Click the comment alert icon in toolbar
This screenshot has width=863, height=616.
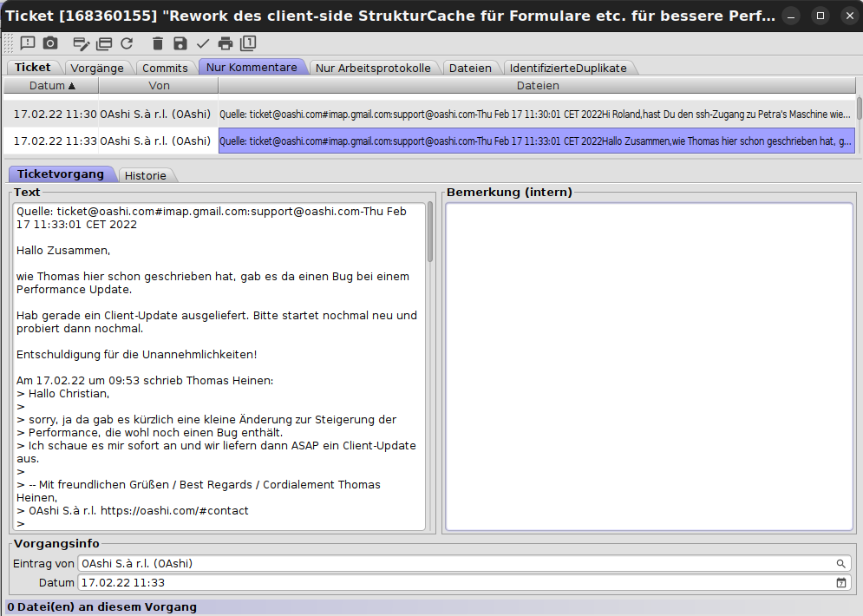(x=28, y=43)
